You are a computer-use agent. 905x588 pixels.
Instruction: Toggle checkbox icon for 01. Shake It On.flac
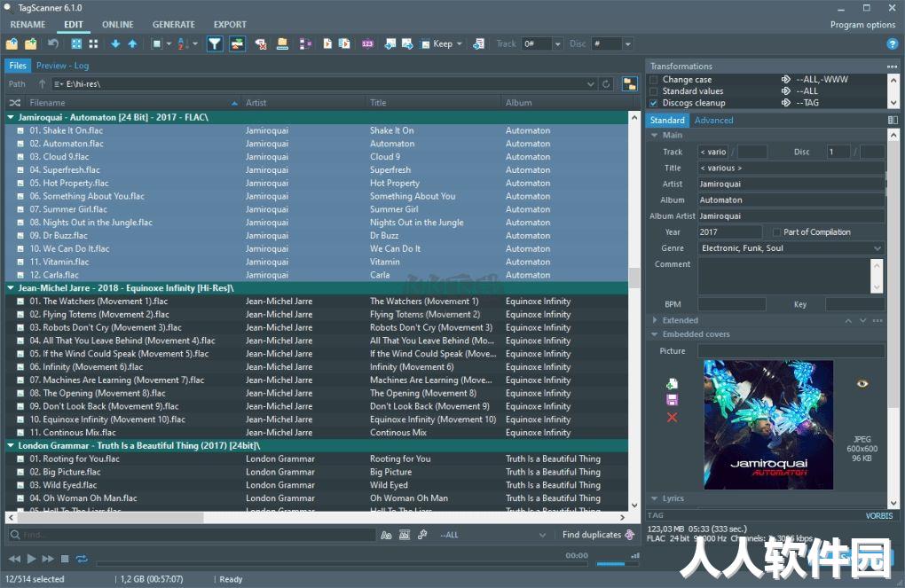pyautogui.click(x=20, y=130)
